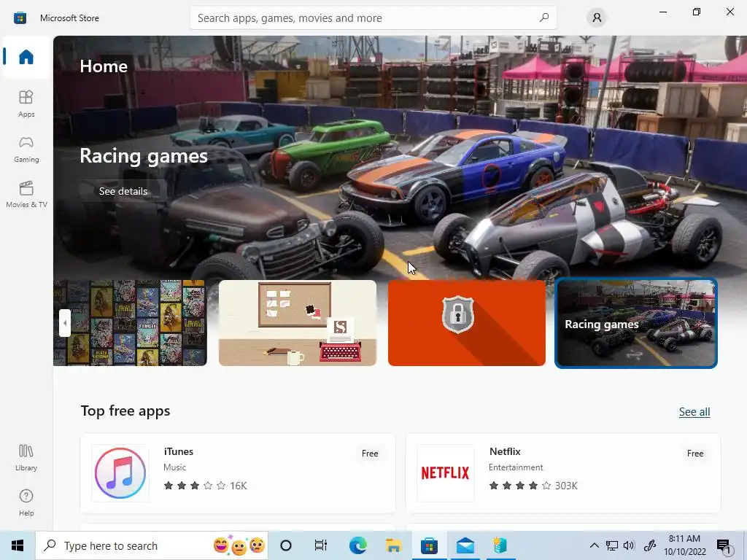
Task: Open Task View on taskbar
Action: [x=321, y=545]
